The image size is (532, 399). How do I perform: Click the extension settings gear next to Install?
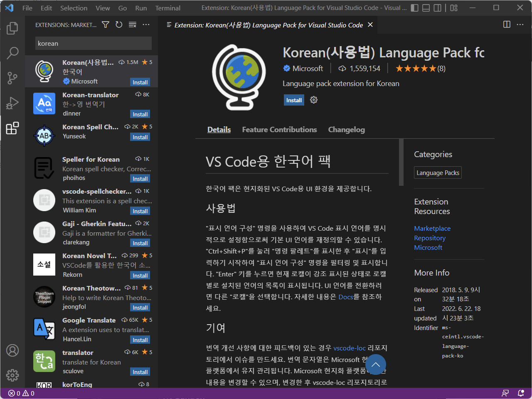point(314,100)
